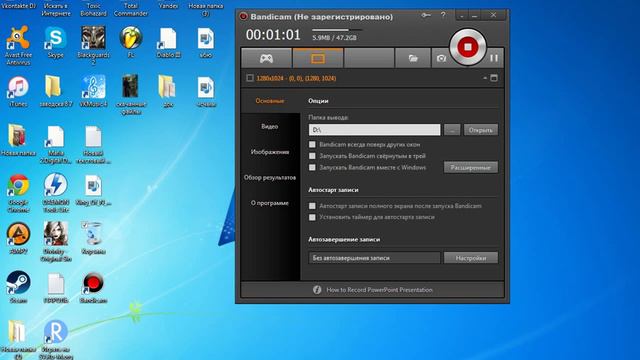Open auto-complete Настройки button

point(471,258)
